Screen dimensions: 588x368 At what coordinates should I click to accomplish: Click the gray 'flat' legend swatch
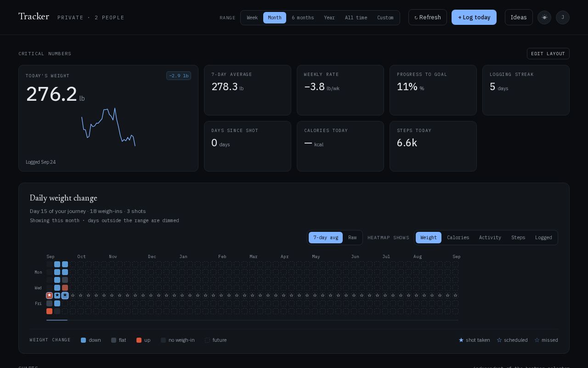[x=113, y=340]
